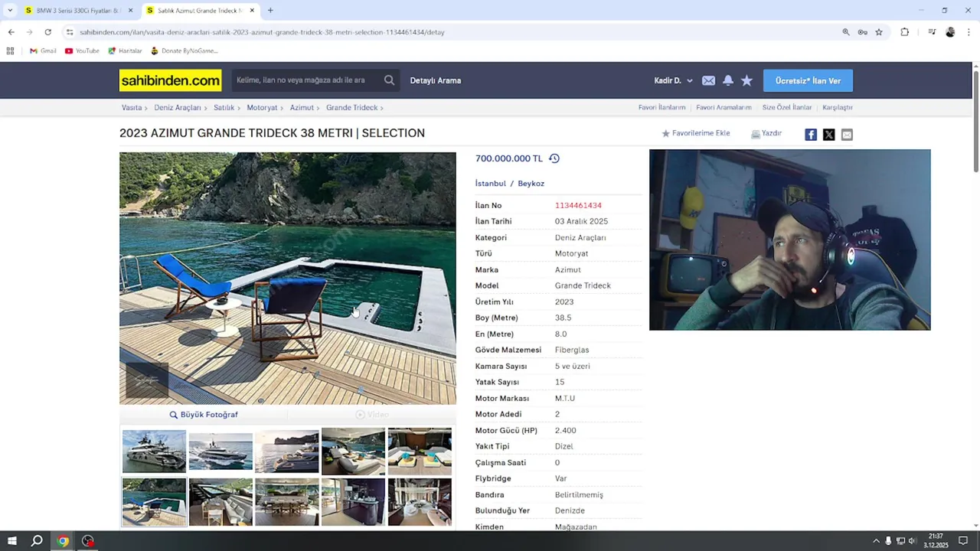The image size is (980, 551).
Task: Click Büyük Fotoğraf button
Action: [204, 415]
